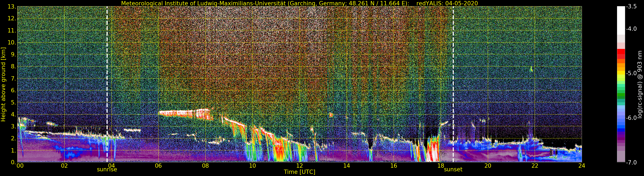Click the 00 tick on the time axis
The height and width of the screenshot is (176, 644).
coord(20,166)
